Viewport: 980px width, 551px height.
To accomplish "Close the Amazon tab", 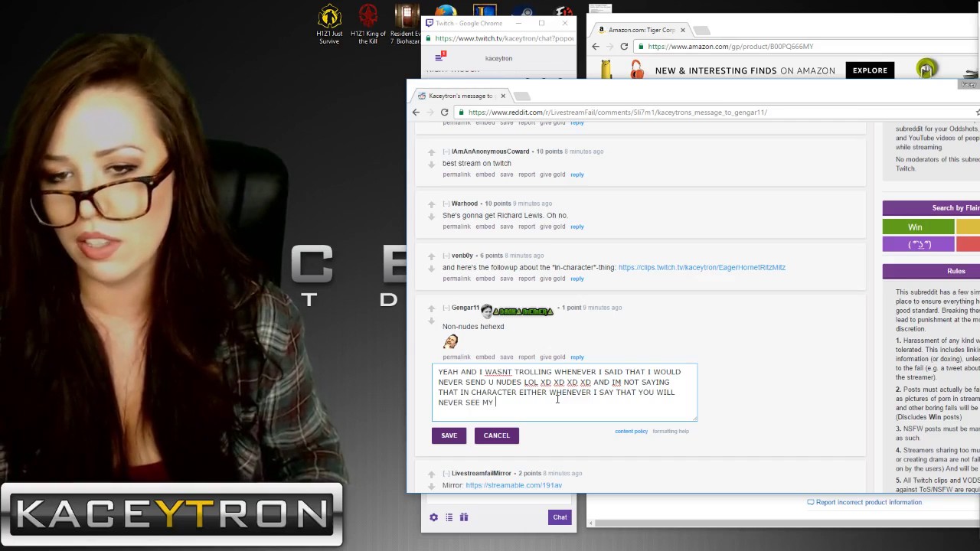I will pyautogui.click(x=682, y=30).
